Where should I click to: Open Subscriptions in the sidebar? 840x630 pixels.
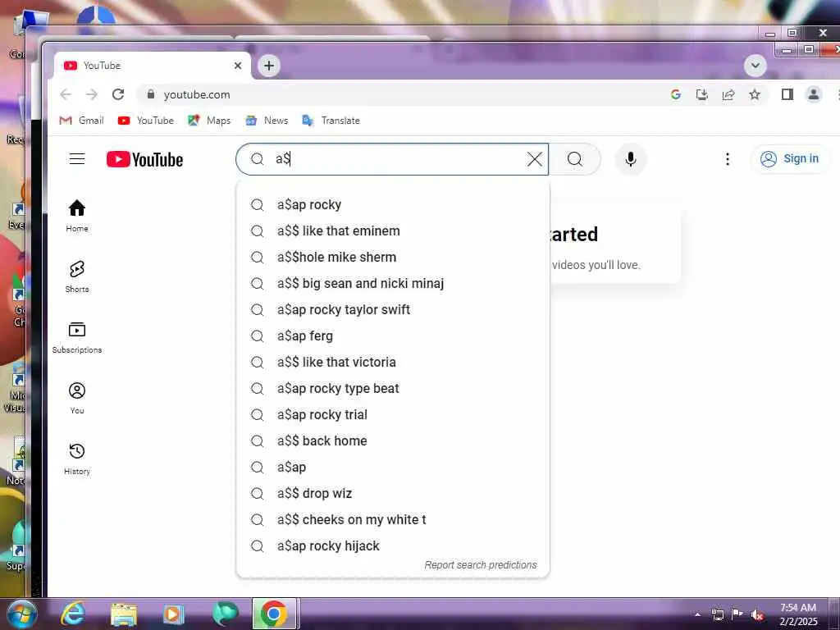[x=77, y=337]
